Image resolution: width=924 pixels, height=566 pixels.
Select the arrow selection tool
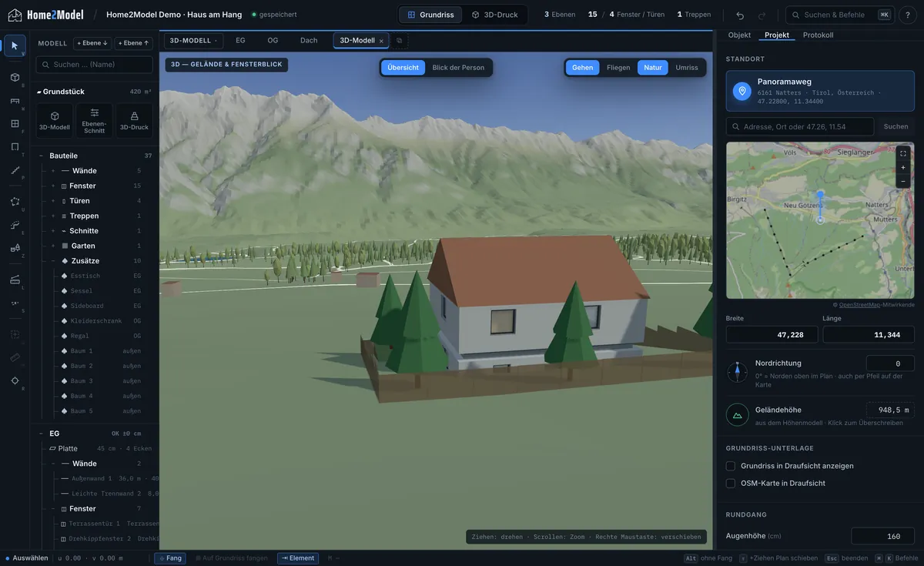(x=15, y=45)
